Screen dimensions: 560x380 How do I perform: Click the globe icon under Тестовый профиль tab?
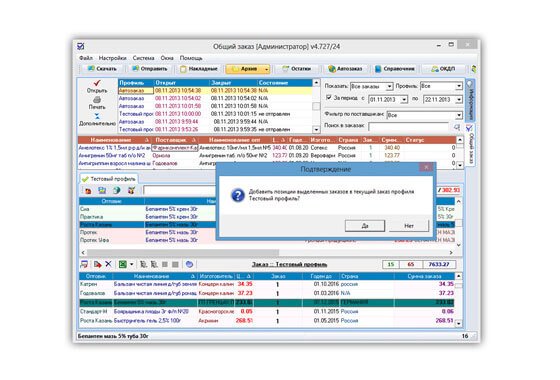coord(116,190)
